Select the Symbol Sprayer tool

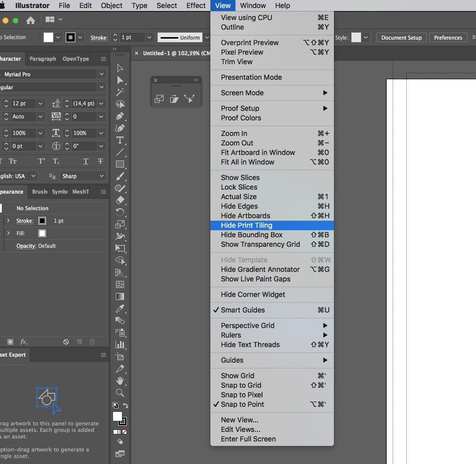click(120, 333)
